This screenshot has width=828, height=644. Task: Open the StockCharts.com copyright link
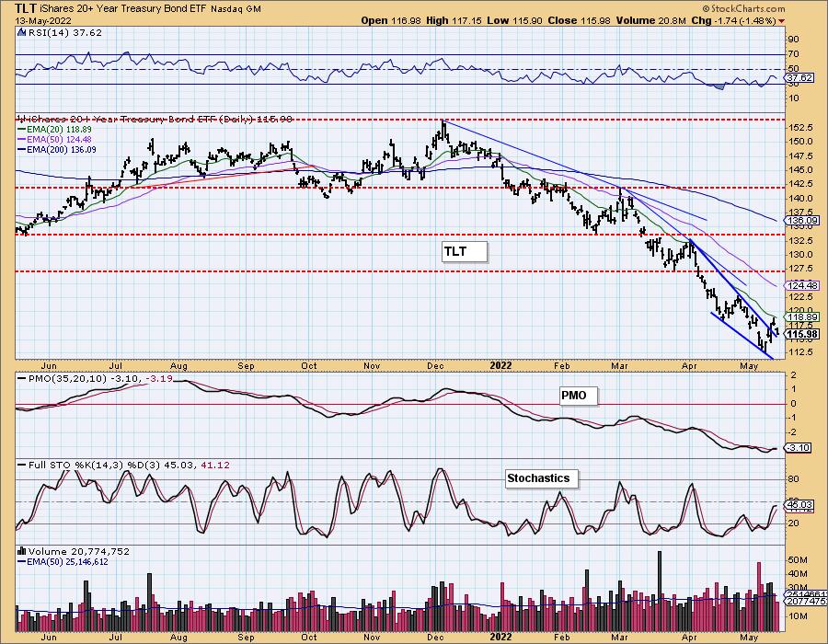point(743,8)
